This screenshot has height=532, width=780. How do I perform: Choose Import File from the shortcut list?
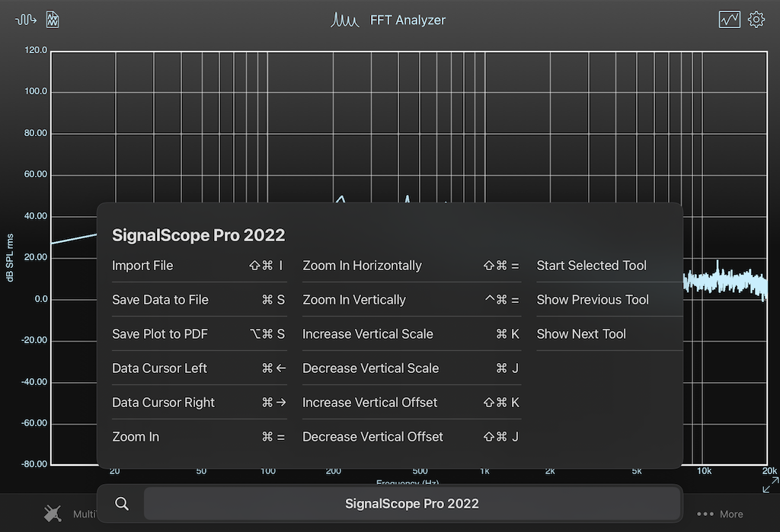coord(142,266)
